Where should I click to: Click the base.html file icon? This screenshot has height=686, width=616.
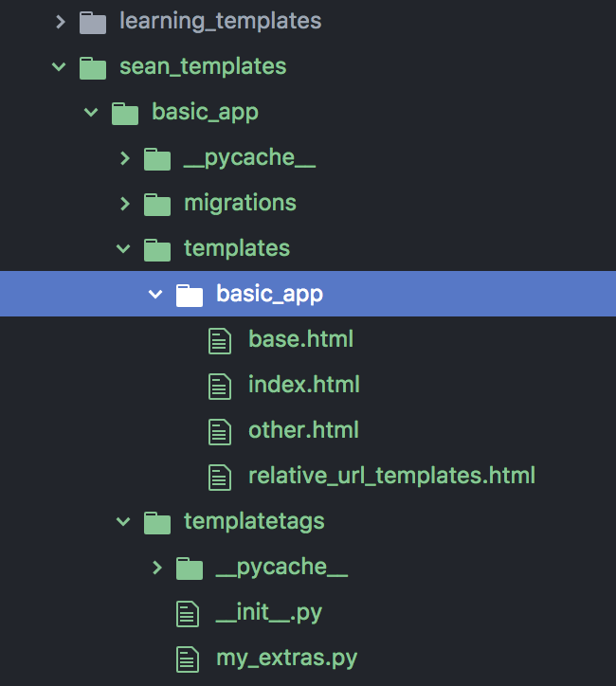[220, 340]
